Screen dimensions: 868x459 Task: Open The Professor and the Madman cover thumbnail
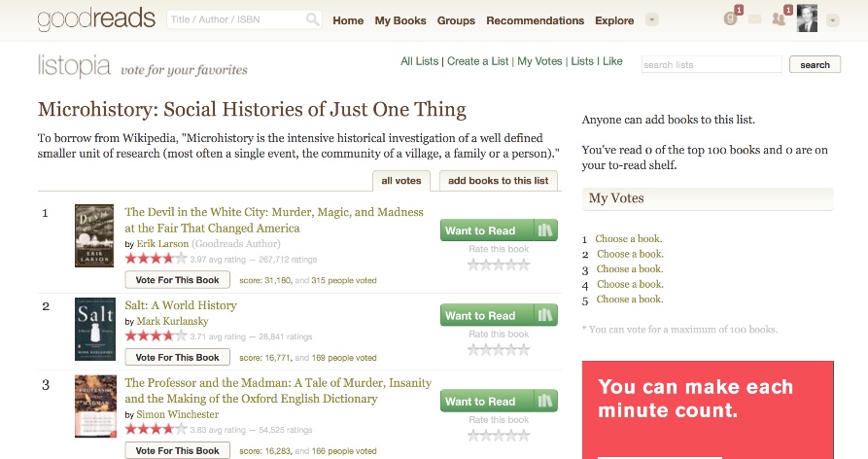(96, 406)
